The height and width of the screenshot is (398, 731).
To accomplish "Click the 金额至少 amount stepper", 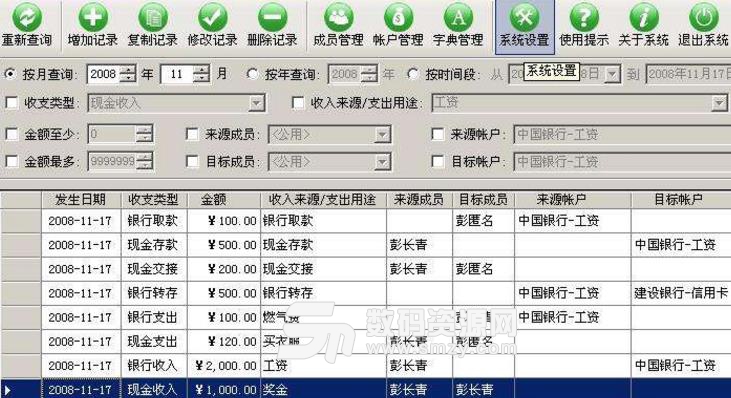I will (144, 135).
